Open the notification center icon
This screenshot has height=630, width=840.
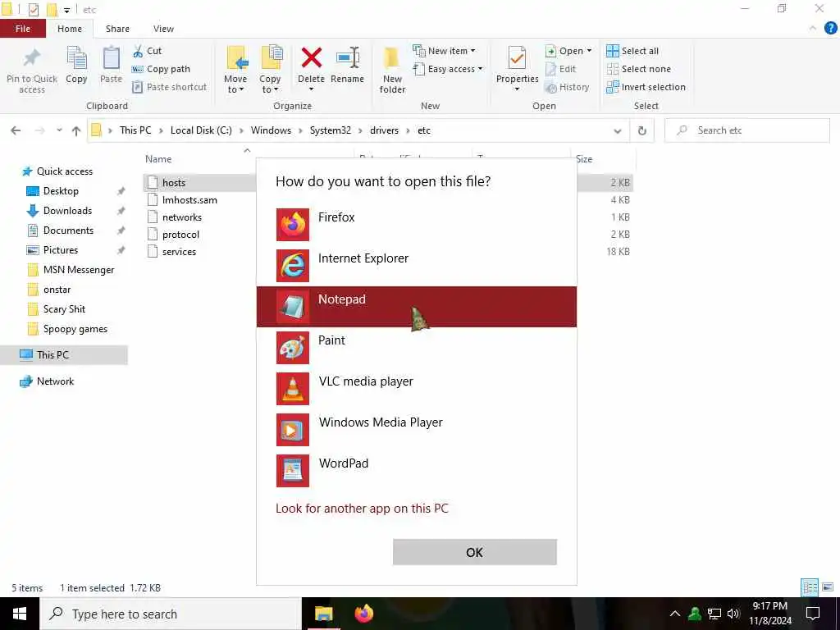pyautogui.click(x=813, y=614)
